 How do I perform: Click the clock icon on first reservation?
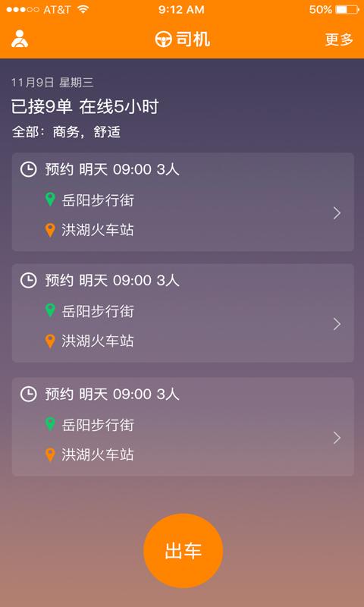28,169
